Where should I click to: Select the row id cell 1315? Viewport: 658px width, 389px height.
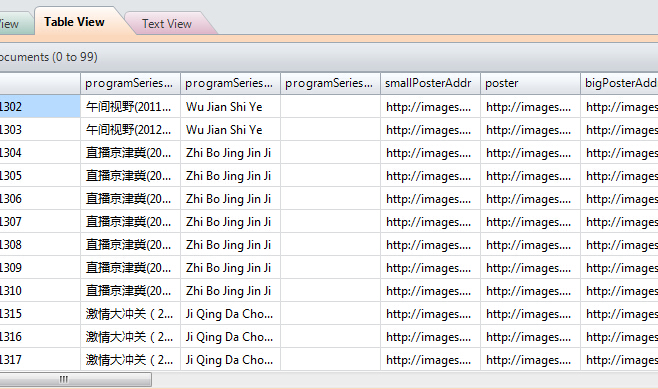pyautogui.click(x=40, y=314)
